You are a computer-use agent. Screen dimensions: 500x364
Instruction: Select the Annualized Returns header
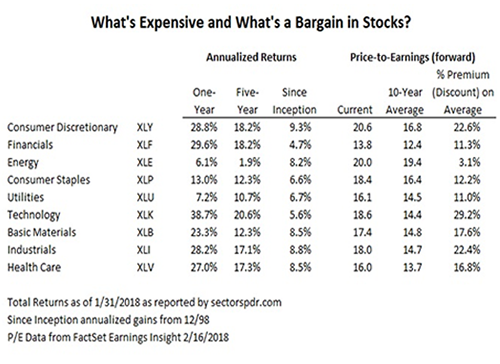251,57
